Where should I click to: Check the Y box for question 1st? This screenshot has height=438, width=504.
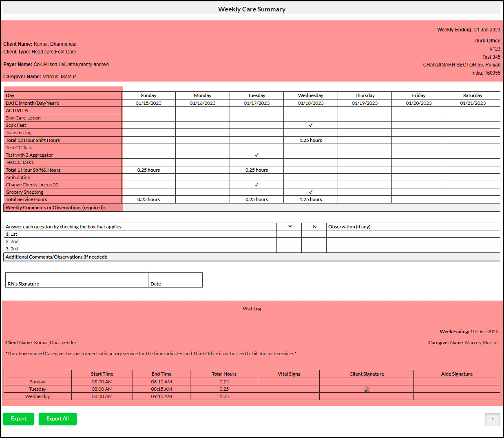[x=289, y=234]
